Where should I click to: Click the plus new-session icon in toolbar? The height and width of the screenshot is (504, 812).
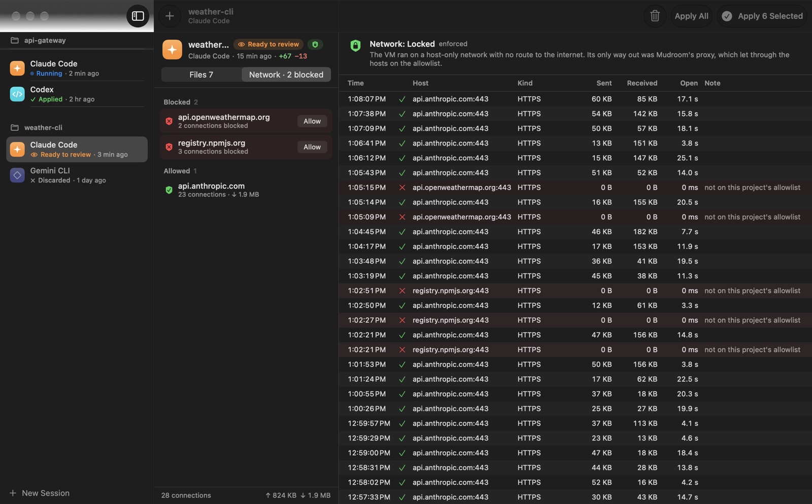pos(170,16)
